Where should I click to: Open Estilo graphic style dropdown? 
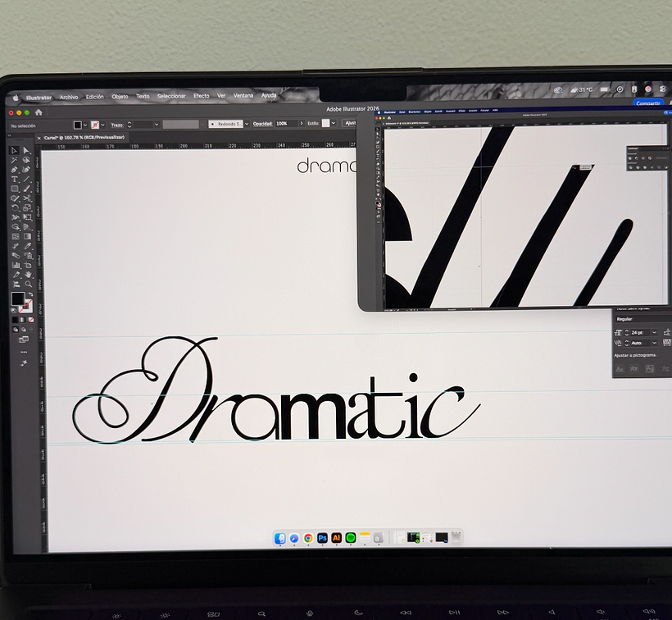[x=334, y=123]
